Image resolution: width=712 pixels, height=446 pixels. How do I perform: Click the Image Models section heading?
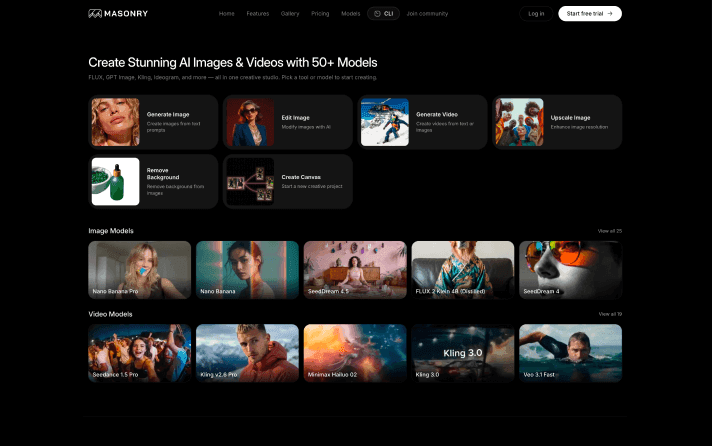(x=111, y=231)
